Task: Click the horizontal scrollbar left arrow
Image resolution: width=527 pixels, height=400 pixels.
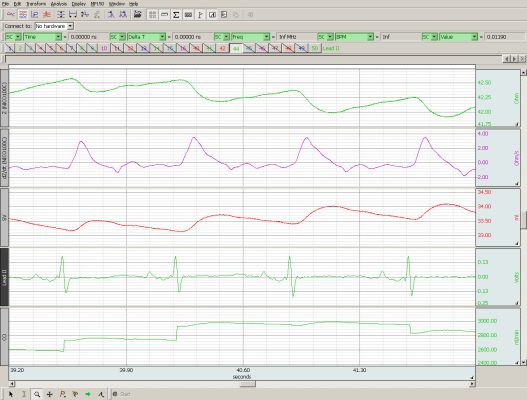Action: point(11,384)
